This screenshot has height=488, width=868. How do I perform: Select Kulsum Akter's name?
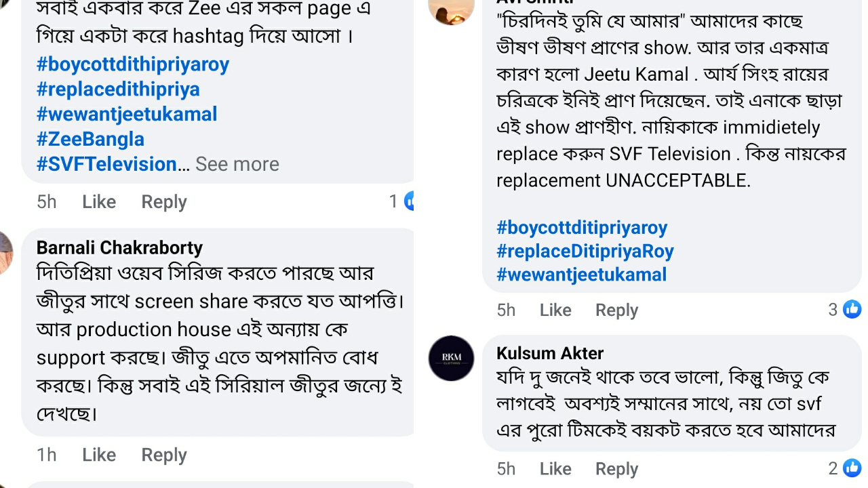pos(549,352)
